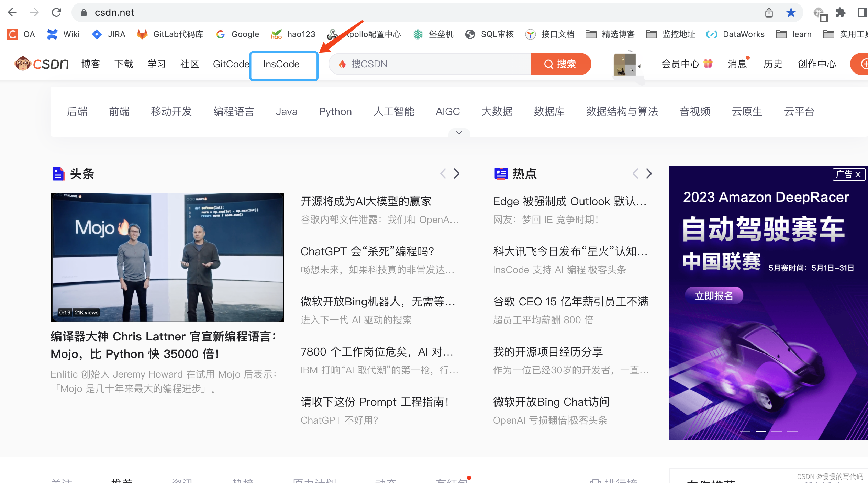Select the 后端 category tab

[x=77, y=112]
